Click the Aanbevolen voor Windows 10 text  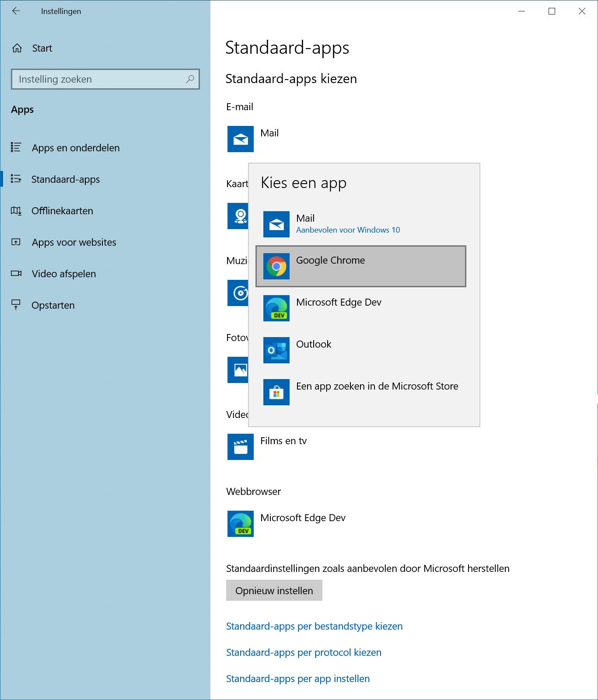pyautogui.click(x=348, y=230)
